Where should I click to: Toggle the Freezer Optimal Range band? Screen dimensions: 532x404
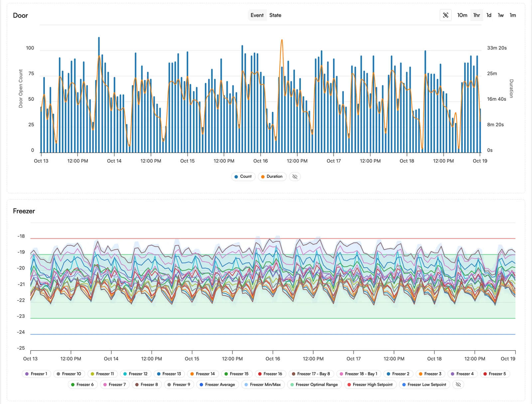click(314, 385)
